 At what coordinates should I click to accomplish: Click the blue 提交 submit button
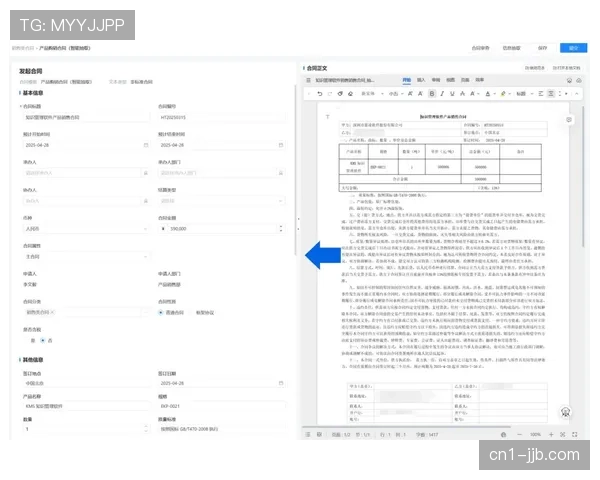coord(573,47)
